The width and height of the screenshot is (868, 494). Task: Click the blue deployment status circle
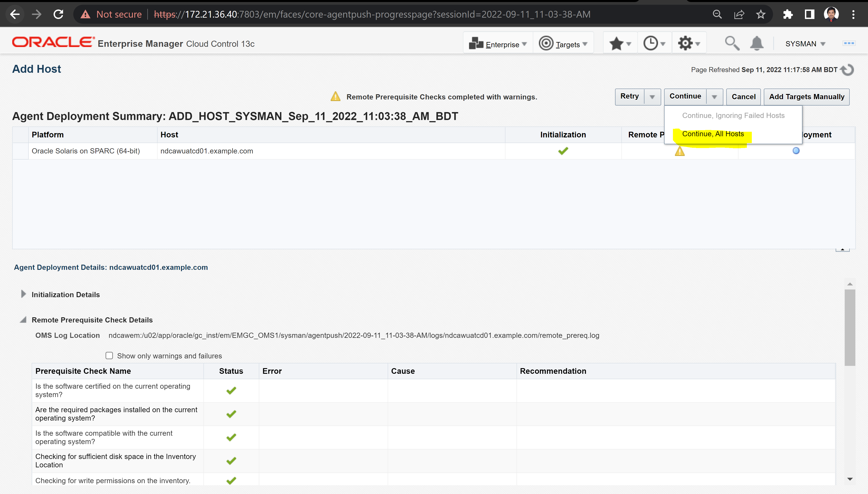click(796, 151)
